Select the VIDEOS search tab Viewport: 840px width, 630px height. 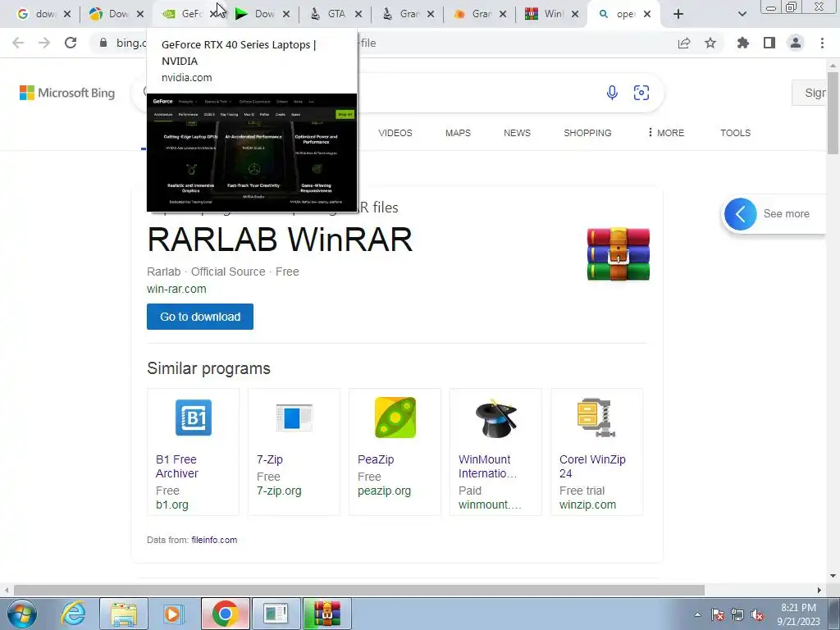pyautogui.click(x=395, y=133)
